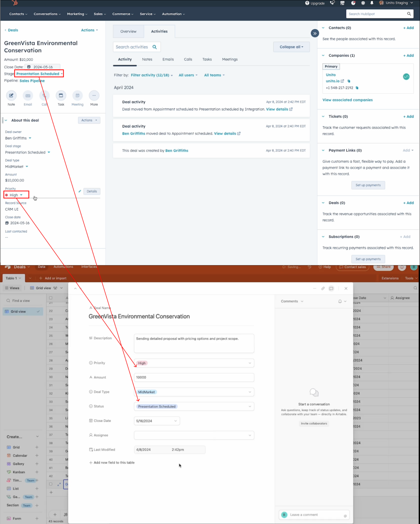Select the Meetings activity tab
The height and width of the screenshot is (524, 420).
(230, 59)
